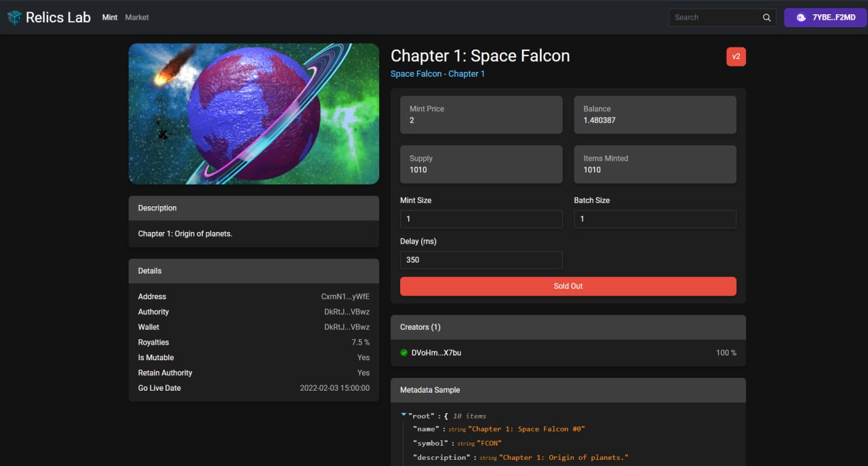The width and height of the screenshot is (868, 466).
Task: Click the Delay (ms) input field
Action: [481, 260]
